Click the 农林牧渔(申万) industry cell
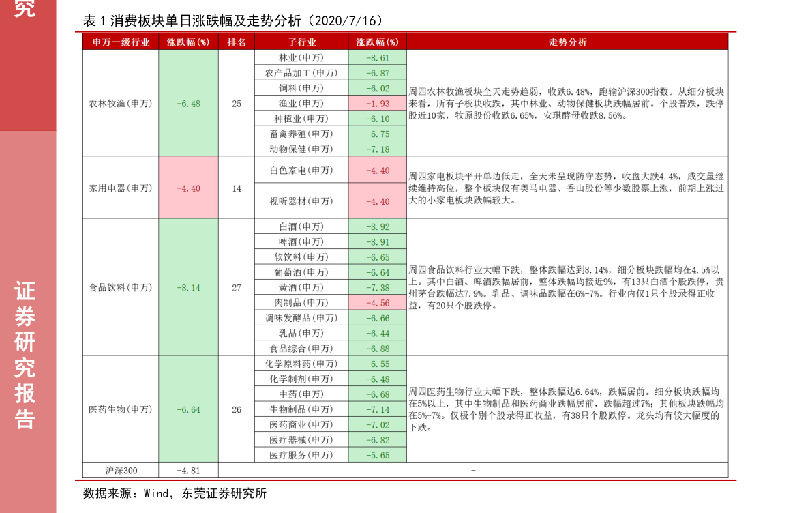The width and height of the screenshot is (812, 513). (x=121, y=104)
